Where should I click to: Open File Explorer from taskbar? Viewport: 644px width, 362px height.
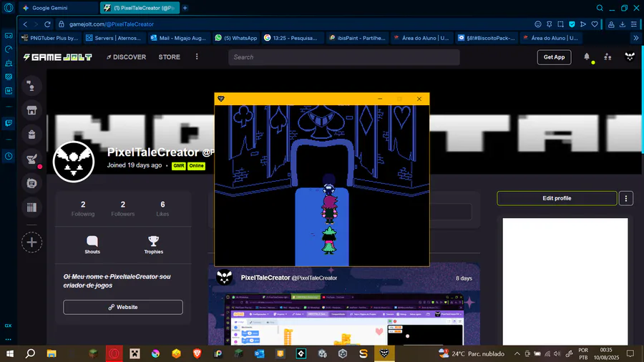(x=52, y=353)
